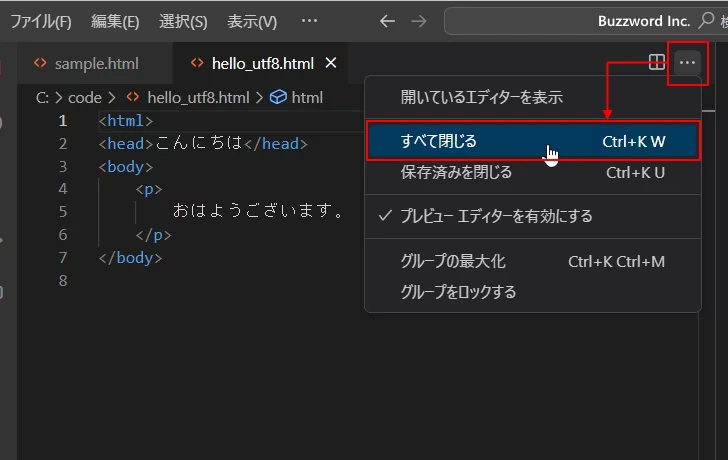Click the html symbol cube icon
Image resolution: width=728 pixels, height=460 pixels.
pos(278,97)
